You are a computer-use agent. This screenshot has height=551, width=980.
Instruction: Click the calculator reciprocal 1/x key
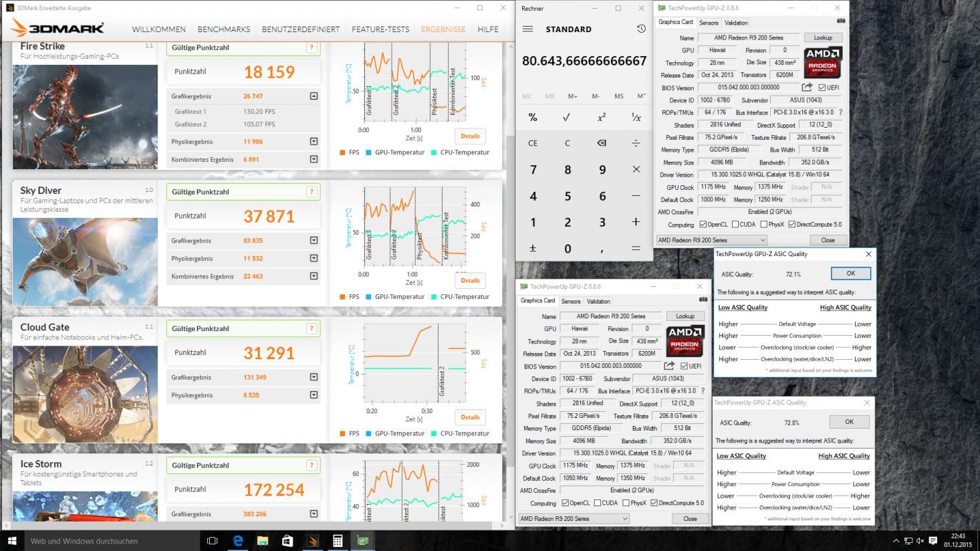pos(636,117)
